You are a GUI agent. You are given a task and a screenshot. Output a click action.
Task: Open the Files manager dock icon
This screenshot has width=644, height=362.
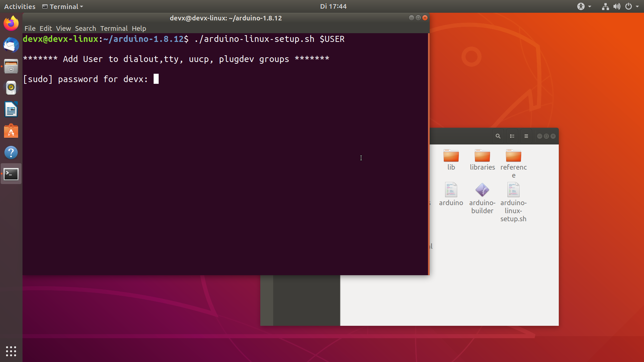[11, 66]
